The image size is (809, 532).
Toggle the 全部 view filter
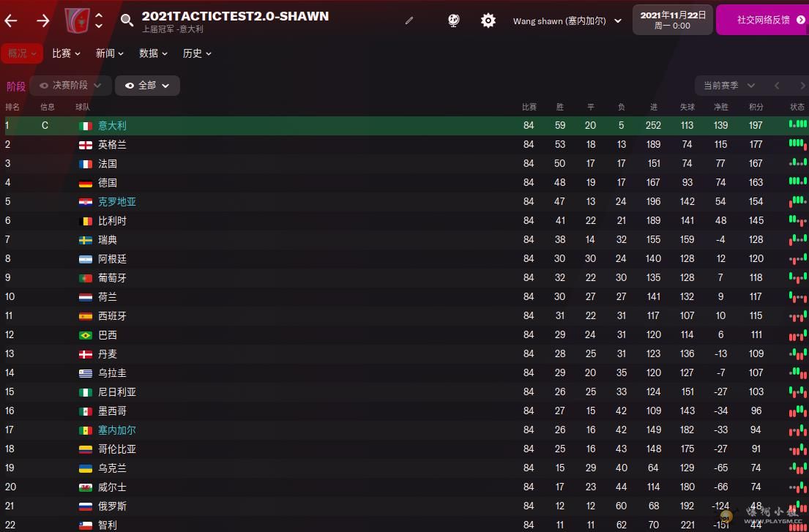[x=147, y=86]
